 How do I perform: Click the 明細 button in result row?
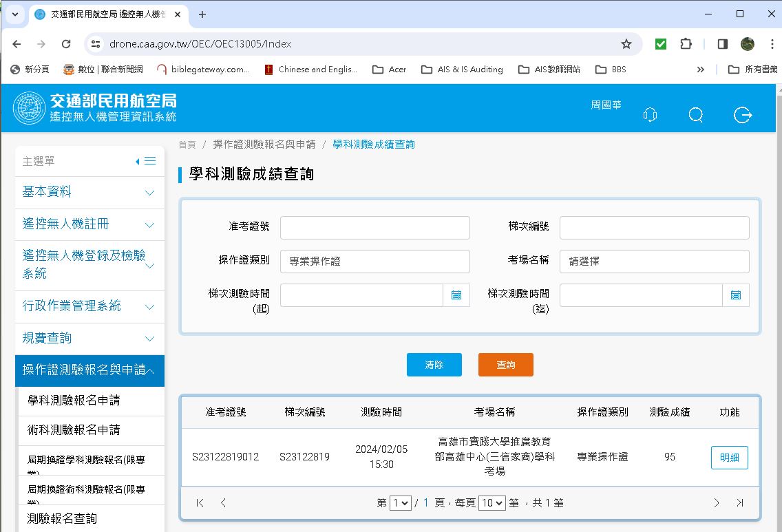(x=729, y=458)
